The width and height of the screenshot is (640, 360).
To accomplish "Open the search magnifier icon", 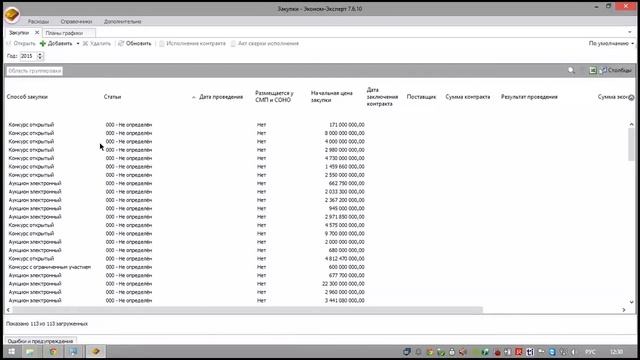I will pyautogui.click(x=571, y=71).
